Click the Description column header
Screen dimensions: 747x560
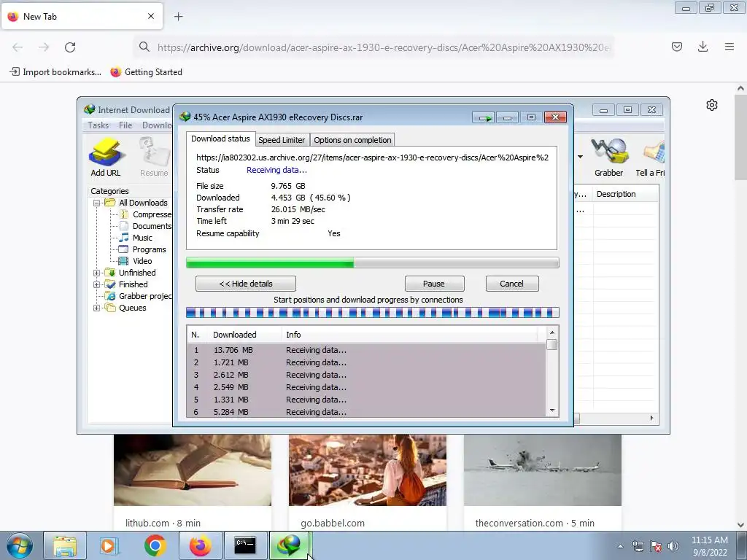(625, 194)
